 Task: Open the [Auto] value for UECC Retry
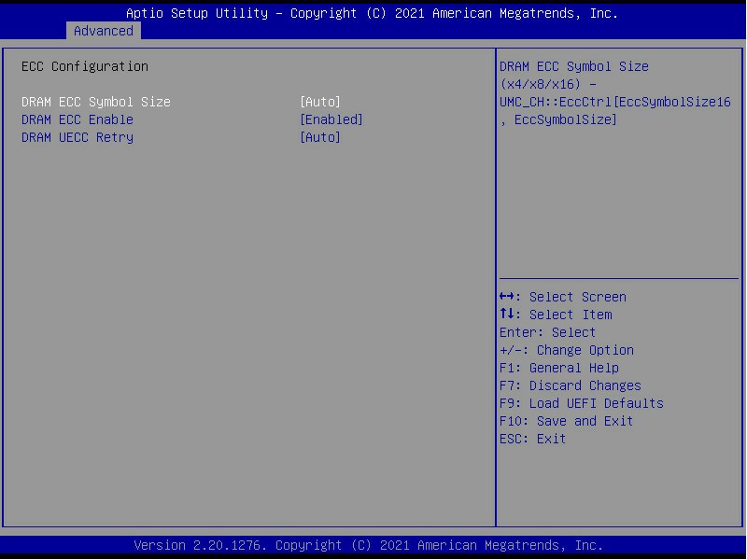pos(320,137)
